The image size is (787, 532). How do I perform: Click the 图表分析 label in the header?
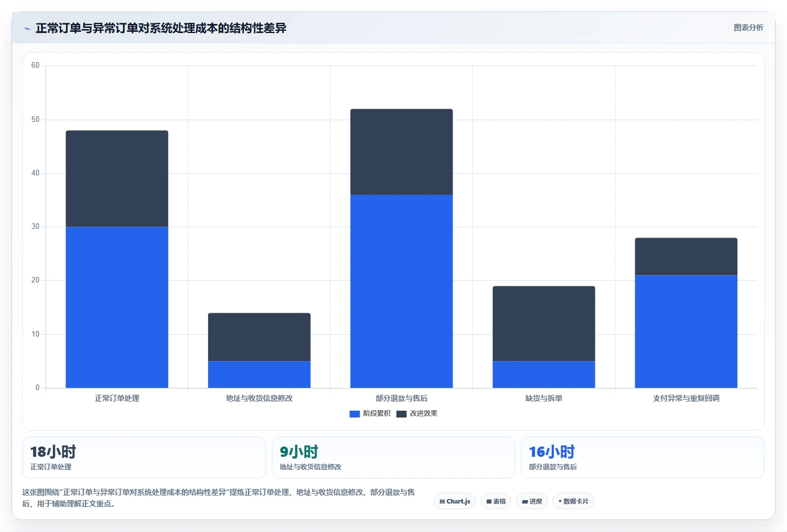tap(748, 27)
